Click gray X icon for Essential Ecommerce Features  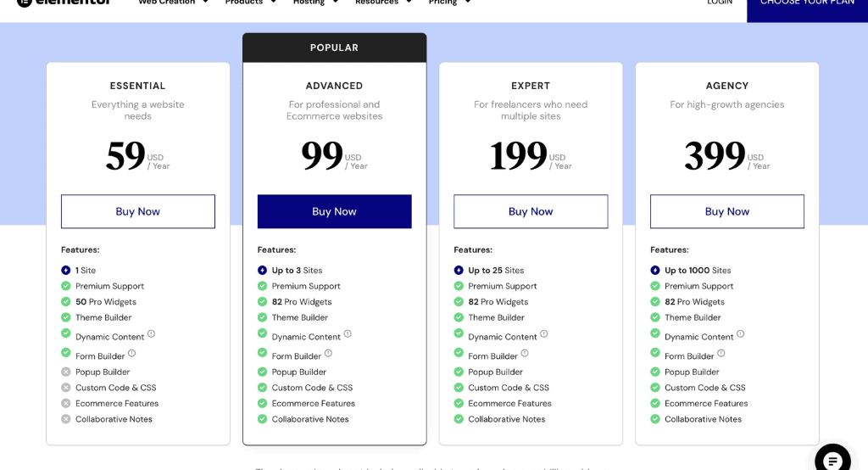pos(66,403)
